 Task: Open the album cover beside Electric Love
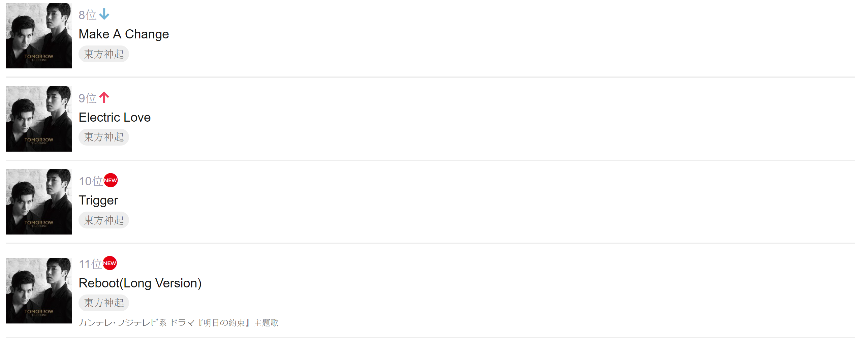click(39, 119)
